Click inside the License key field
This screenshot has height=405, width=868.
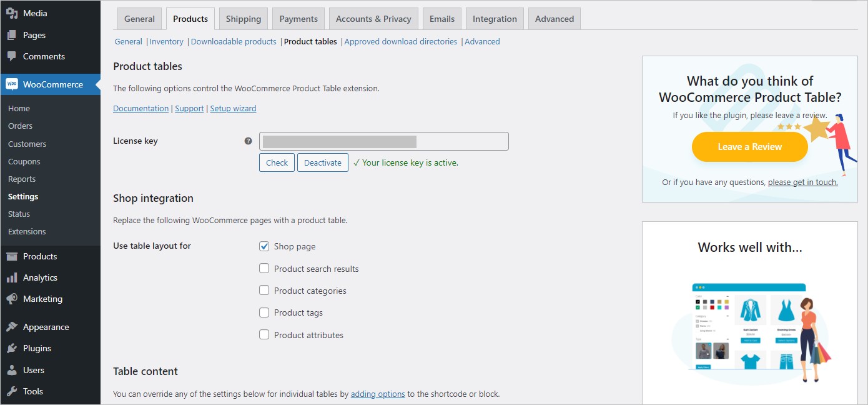pyautogui.click(x=383, y=141)
